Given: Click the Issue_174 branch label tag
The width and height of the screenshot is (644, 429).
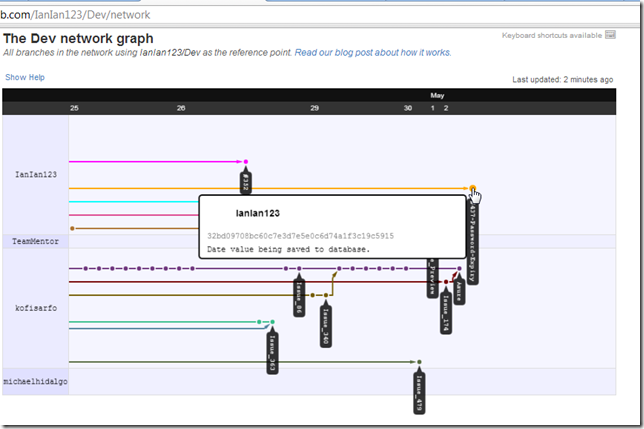Looking at the screenshot, I should coord(446,313).
